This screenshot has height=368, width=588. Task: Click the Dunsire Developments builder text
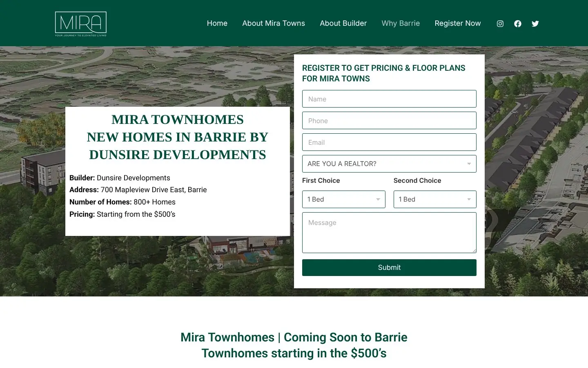tap(133, 178)
